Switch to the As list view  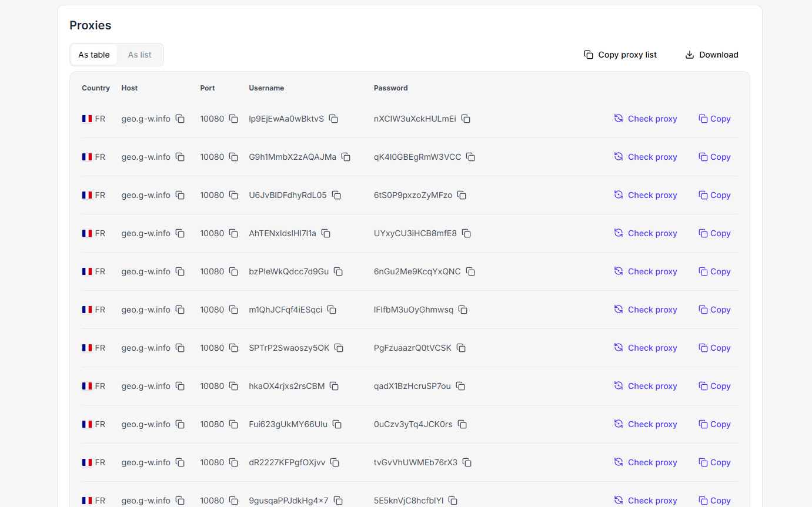tap(139, 55)
